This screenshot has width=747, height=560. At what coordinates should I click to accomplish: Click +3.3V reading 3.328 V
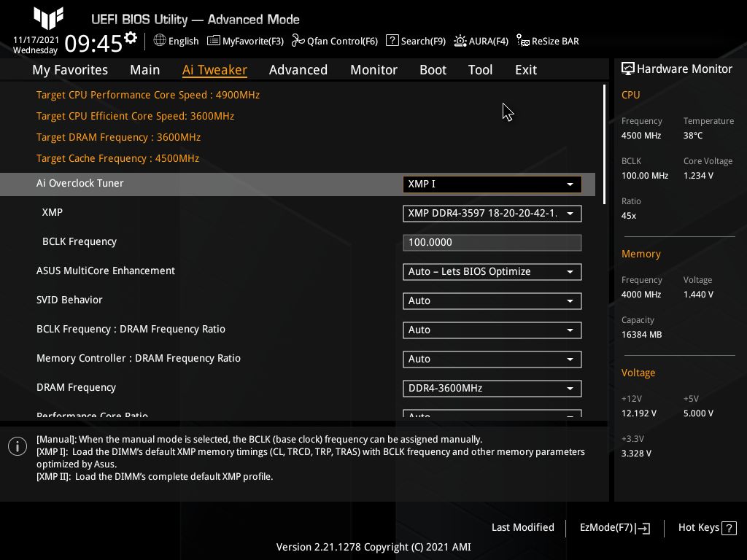pos(636,454)
